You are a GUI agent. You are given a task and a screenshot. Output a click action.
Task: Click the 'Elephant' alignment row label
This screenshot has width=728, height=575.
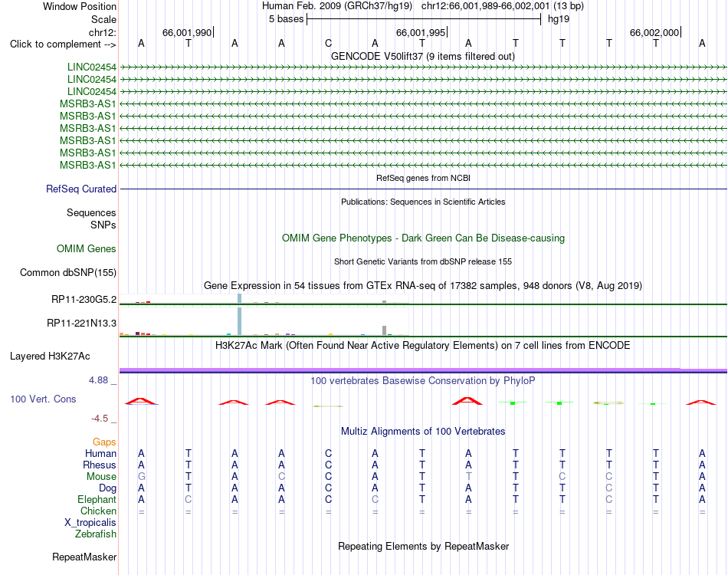(97, 500)
